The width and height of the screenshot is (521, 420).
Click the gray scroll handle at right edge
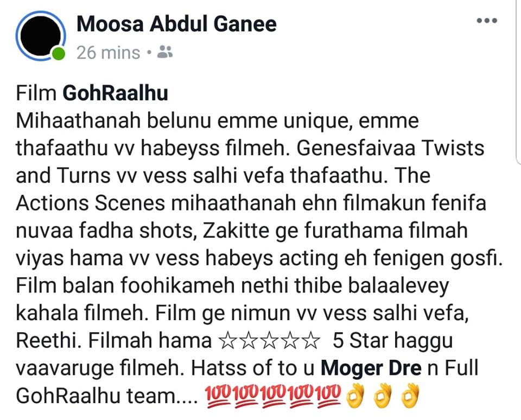click(x=518, y=82)
